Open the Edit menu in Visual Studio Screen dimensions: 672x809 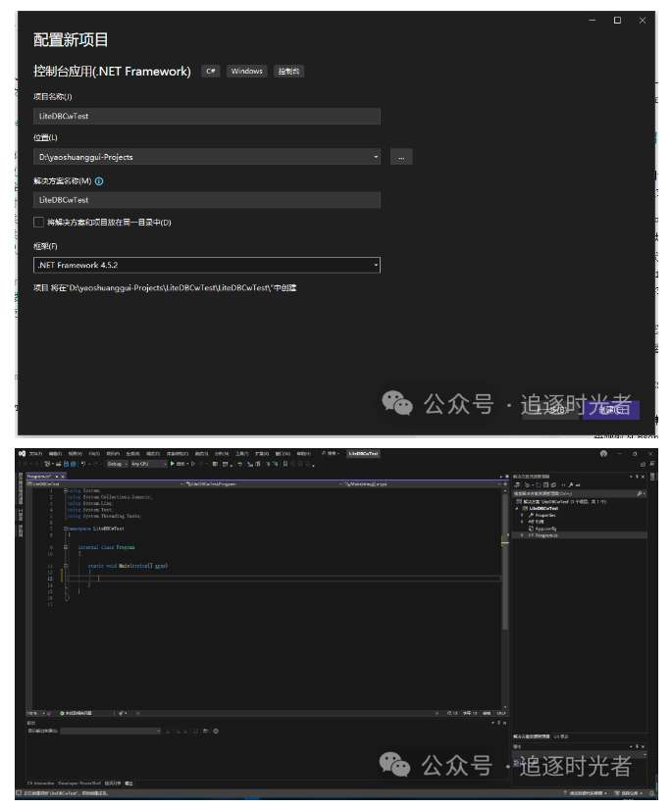click(55, 453)
